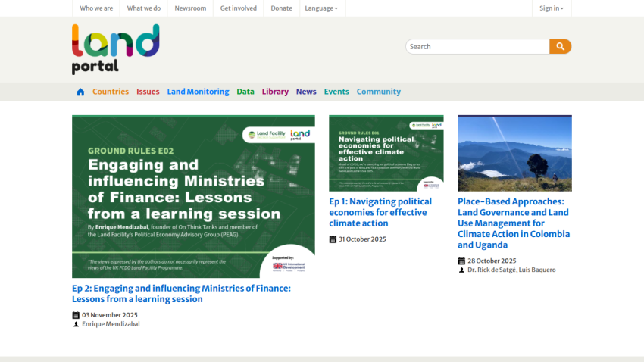Image resolution: width=644 pixels, height=362 pixels.
Task: Open the Who we are menu
Action: (96, 8)
